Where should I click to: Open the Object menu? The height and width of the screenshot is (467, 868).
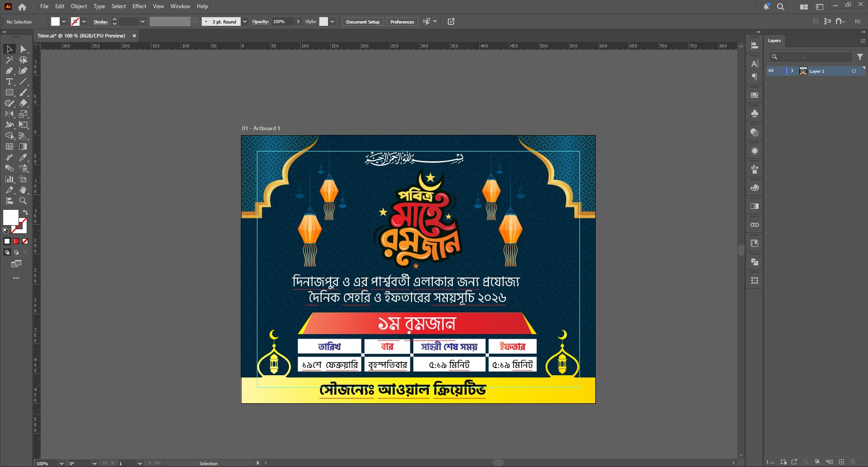click(x=79, y=6)
